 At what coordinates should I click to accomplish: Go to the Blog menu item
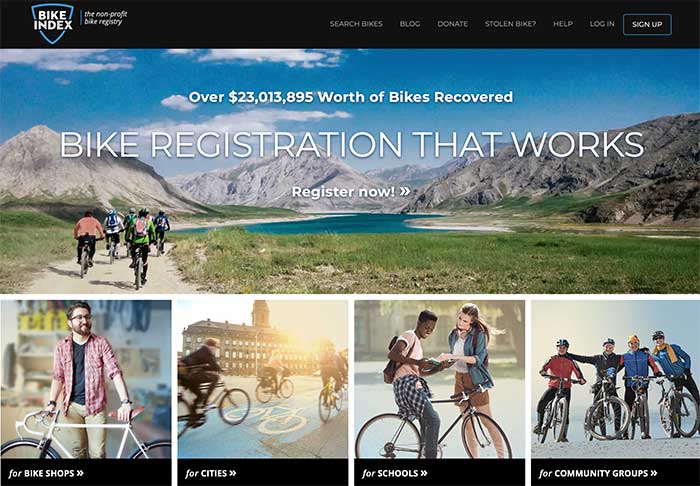click(x=410, y=24)
